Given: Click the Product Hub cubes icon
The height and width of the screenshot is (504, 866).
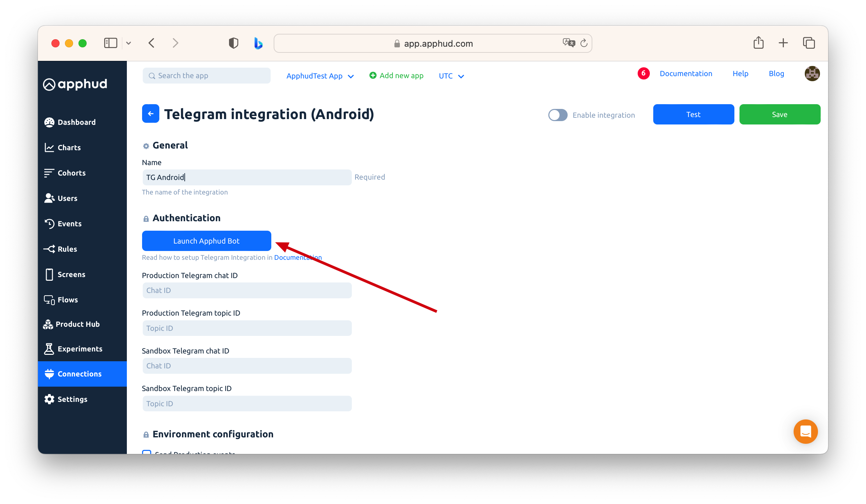Looking at the screenshot, I should pos(48,324).
